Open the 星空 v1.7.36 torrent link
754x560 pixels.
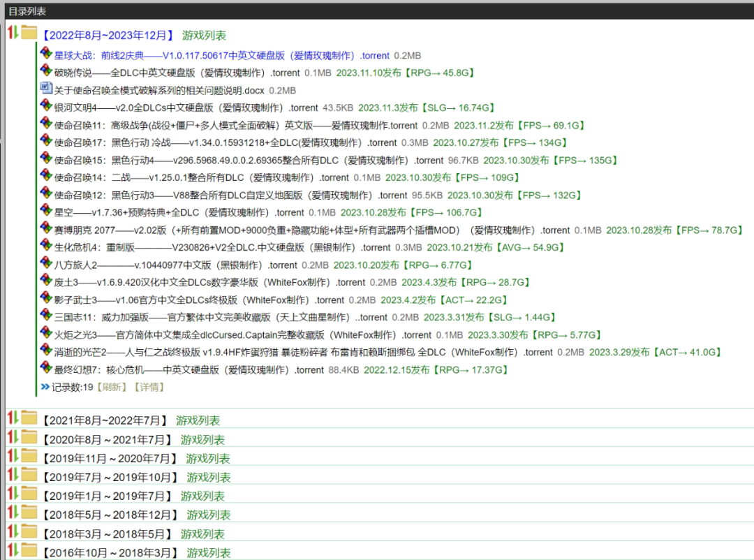[179, 212]
